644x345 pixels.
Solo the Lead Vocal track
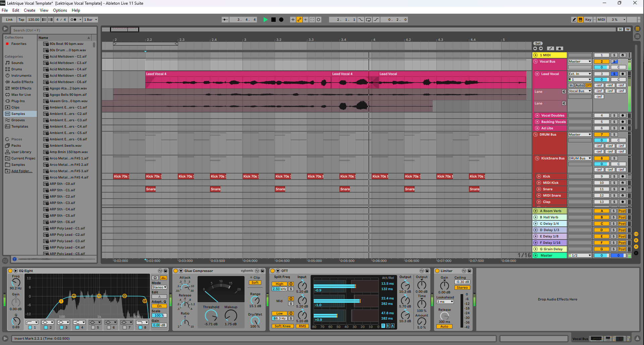click(614, 74)
